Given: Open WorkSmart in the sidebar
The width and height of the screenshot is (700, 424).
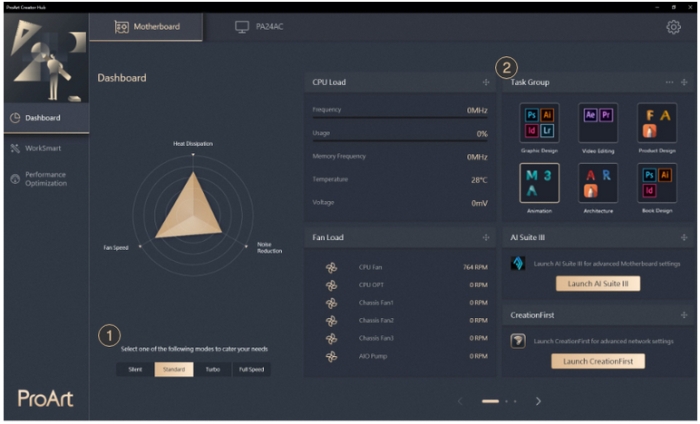Looking at the screenshot, I should tap(46, 148).
